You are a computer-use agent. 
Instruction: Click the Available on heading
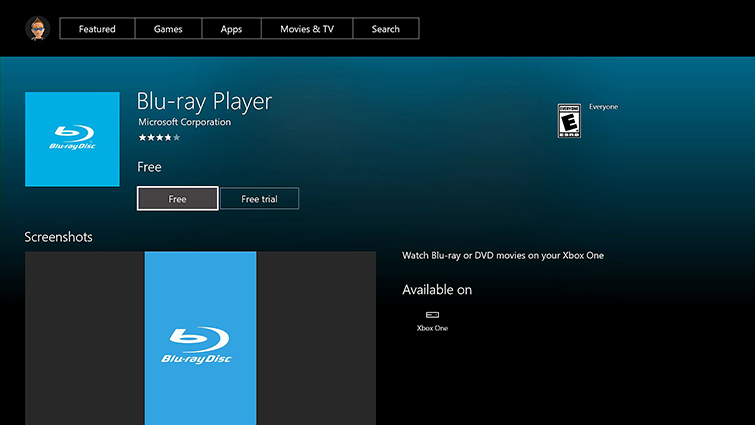pos(437,290)
